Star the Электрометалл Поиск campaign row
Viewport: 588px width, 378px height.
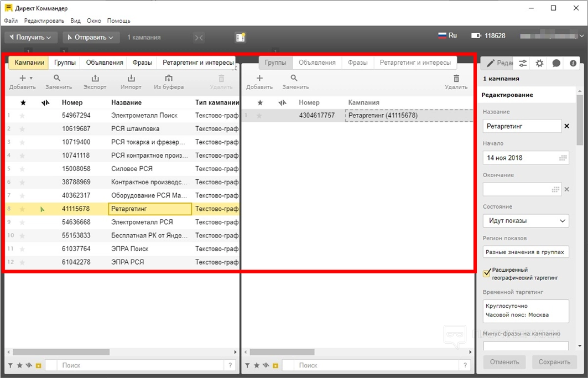pos(23,116)
